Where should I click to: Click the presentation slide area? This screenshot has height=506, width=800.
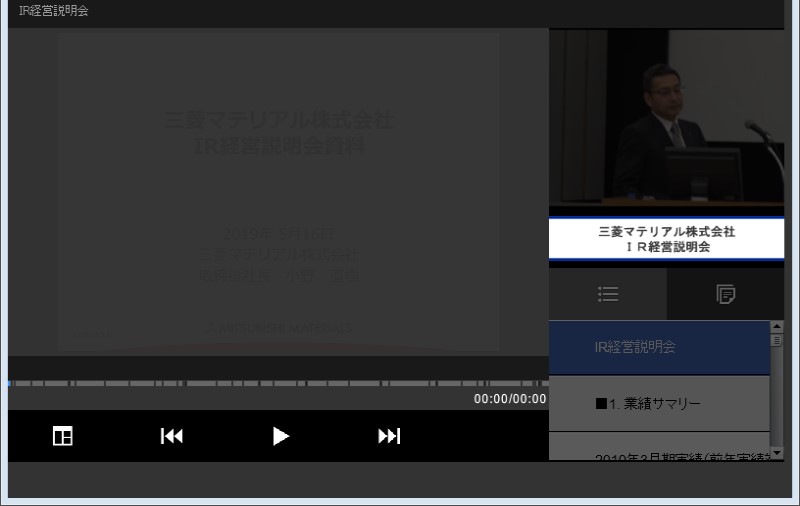279,192
